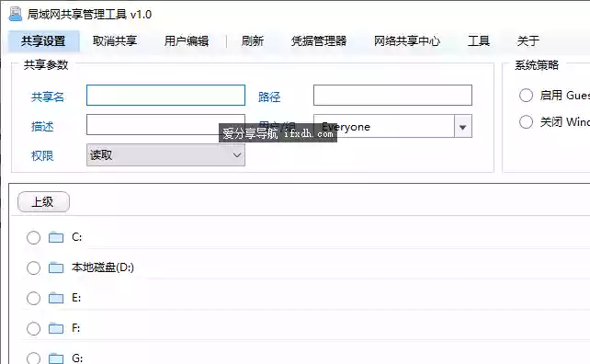Click the folder icon for G: drive

point(56,358)
